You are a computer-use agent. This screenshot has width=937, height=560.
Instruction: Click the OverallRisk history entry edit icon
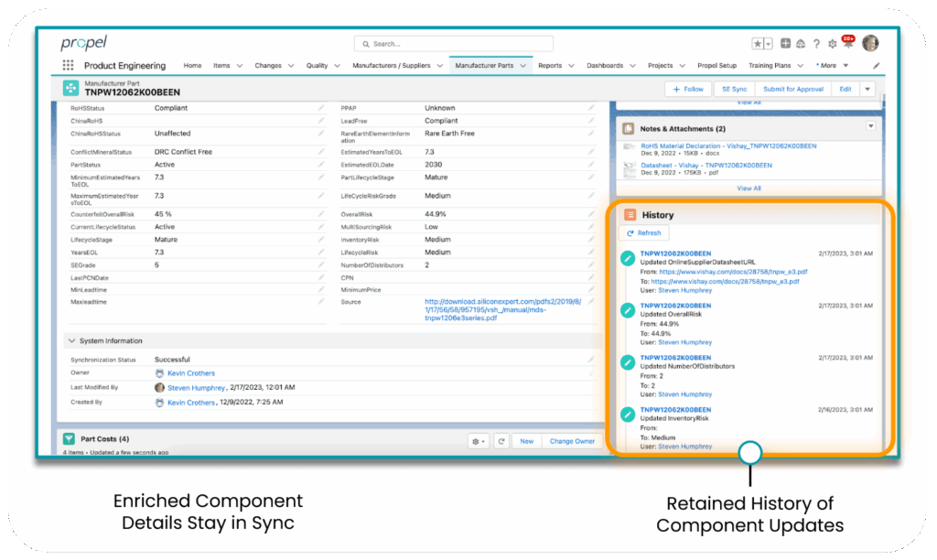628,310
